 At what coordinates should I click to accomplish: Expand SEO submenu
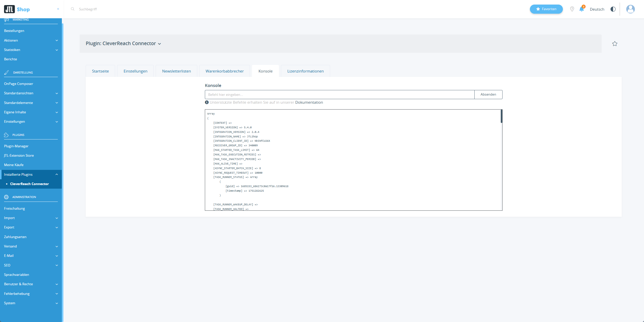[x=31, y=265]
